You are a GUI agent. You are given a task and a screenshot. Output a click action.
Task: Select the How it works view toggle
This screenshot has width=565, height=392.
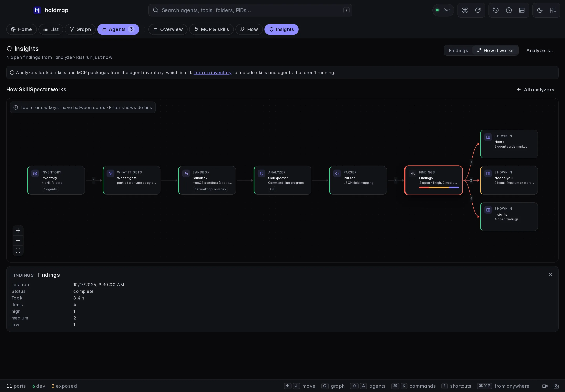(x=495, y=50)
